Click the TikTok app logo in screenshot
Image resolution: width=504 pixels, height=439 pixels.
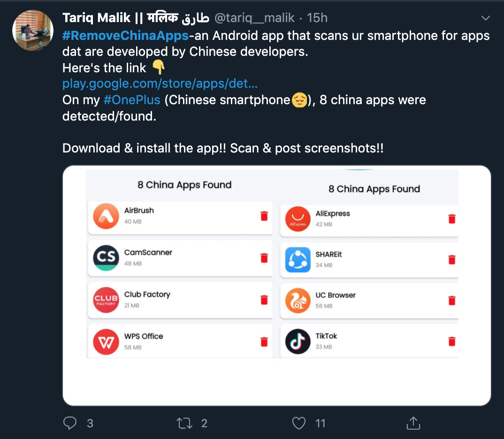(x=298, y=341)
